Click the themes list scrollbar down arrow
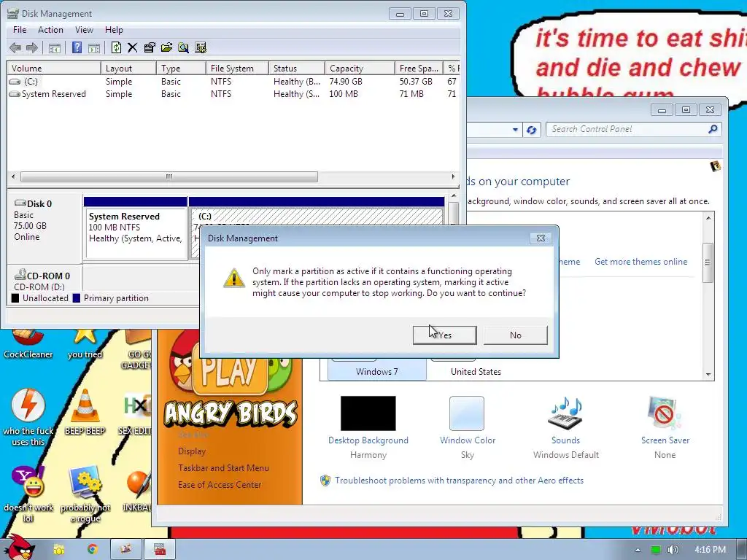The image size is (747, 560). point(708,375)
